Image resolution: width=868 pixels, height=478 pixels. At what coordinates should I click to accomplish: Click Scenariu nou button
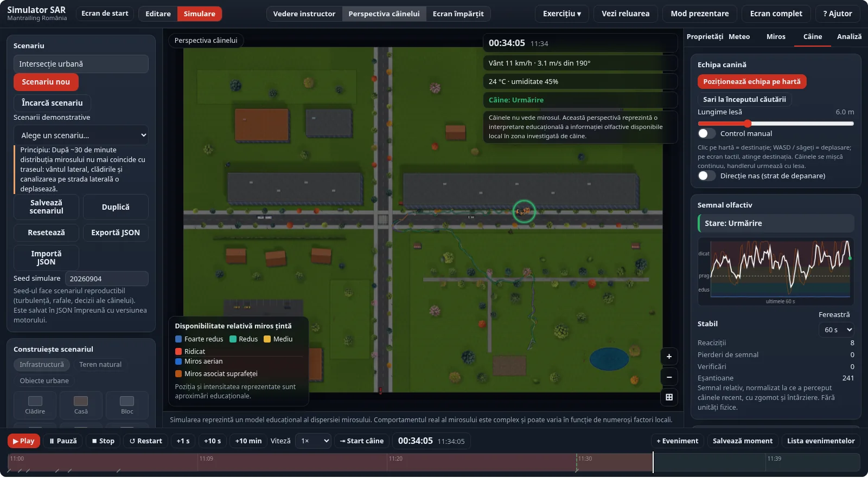click(46, 82)
